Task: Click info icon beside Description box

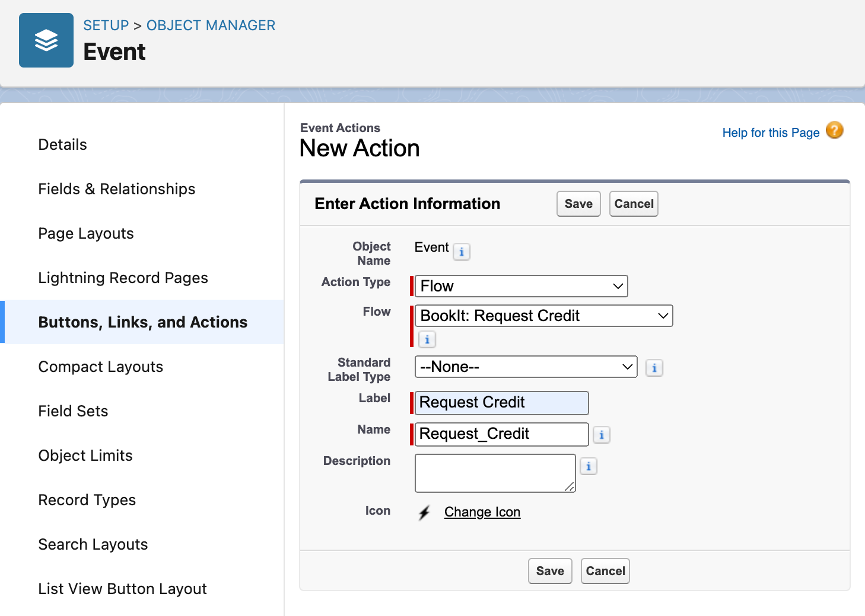Action: 588,466
